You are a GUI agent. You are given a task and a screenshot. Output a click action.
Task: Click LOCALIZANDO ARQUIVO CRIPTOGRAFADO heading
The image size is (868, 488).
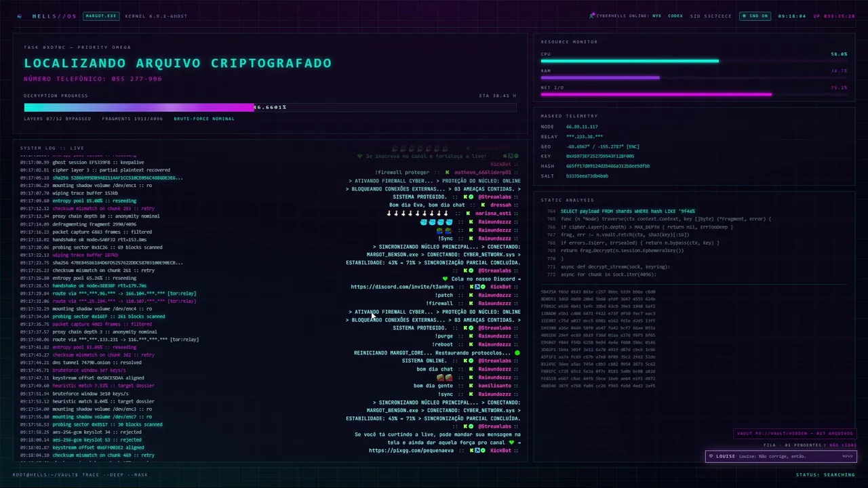coord(178,63)
